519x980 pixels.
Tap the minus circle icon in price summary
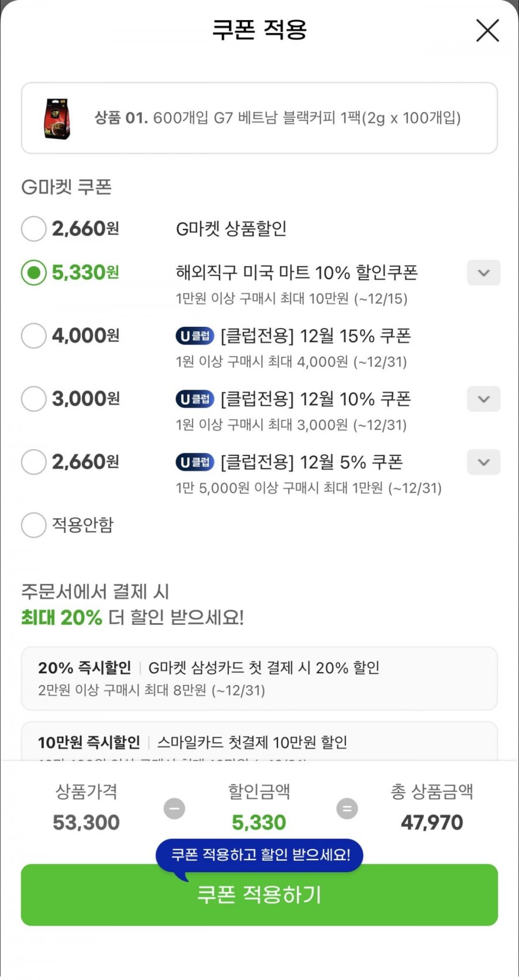point(174,808)
